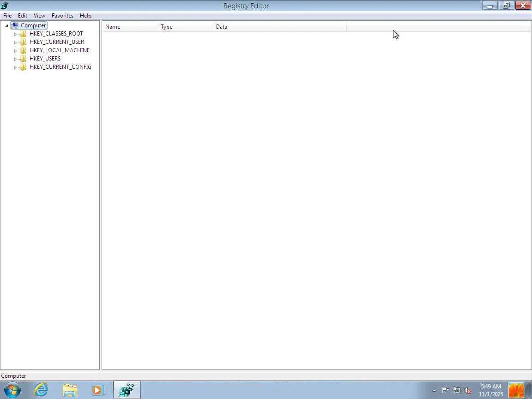Show hidden system tray icons
The height and width of the screenshot is (399, 532).
coord(434,391)
